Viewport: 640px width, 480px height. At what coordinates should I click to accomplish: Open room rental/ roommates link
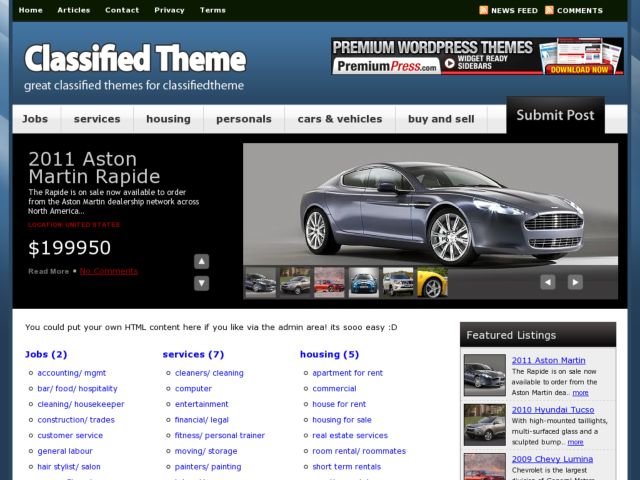coord(359,451)
